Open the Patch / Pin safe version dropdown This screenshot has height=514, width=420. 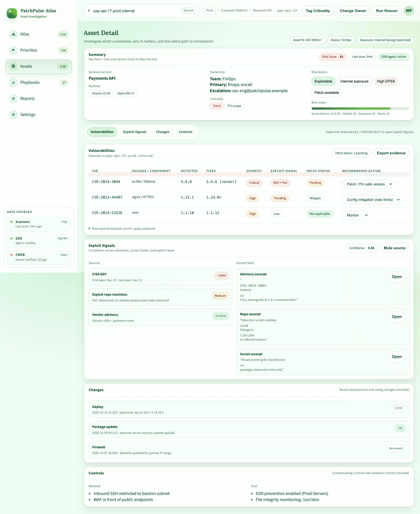pos(367,184)
